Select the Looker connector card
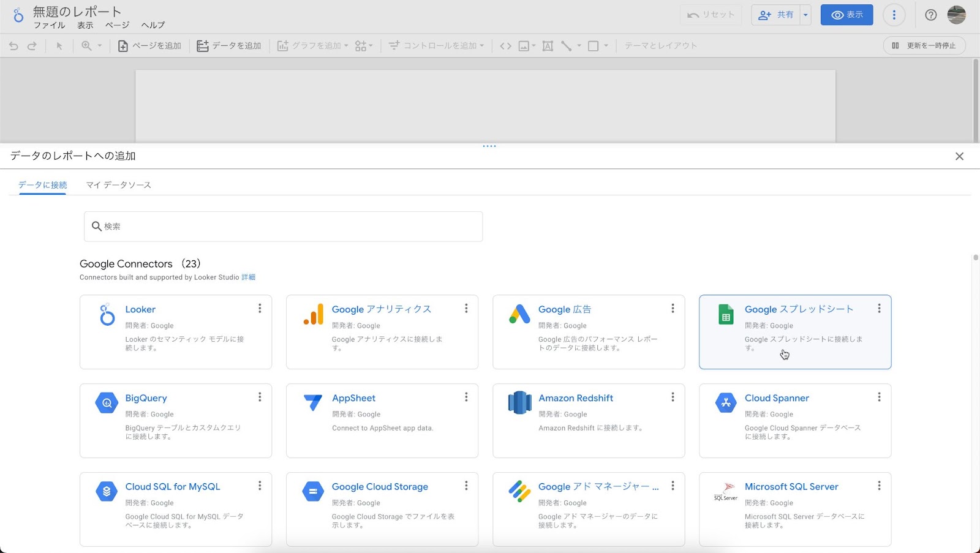 pos(176,332)
